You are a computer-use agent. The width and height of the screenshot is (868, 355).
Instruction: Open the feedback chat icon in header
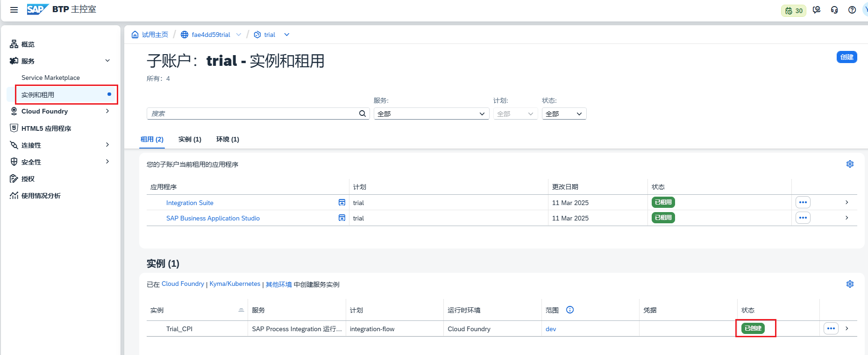point(817,10)
